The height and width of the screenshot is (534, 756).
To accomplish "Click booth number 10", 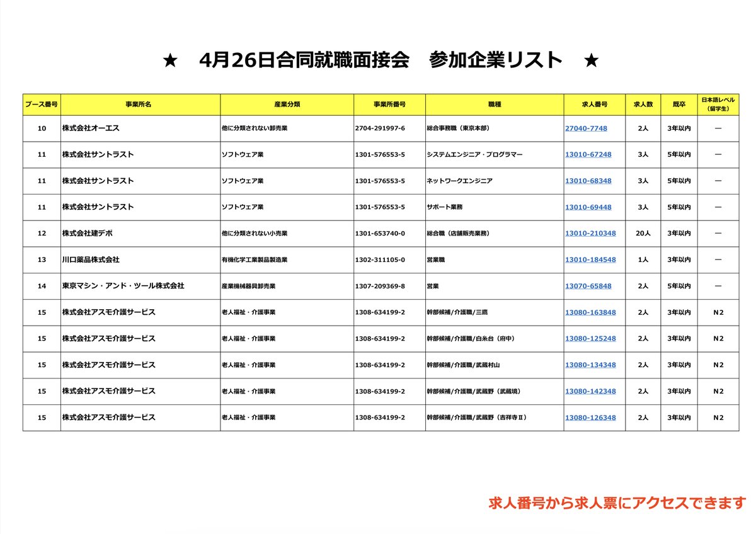I will [x=42, y=128].
